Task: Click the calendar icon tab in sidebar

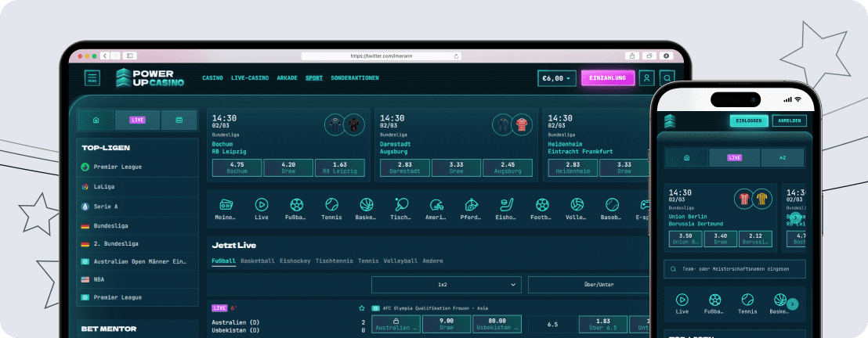Action: pyautogui.click(x=179, y=120)
